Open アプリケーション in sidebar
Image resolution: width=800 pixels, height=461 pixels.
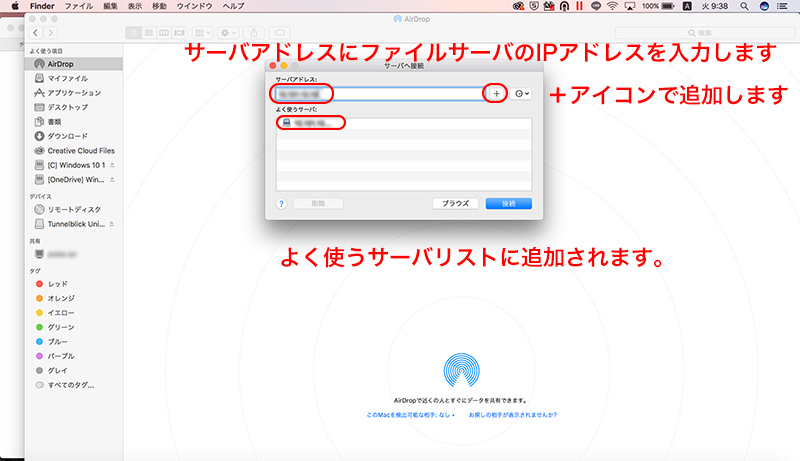pyautogui.click(x=74, y=93)
